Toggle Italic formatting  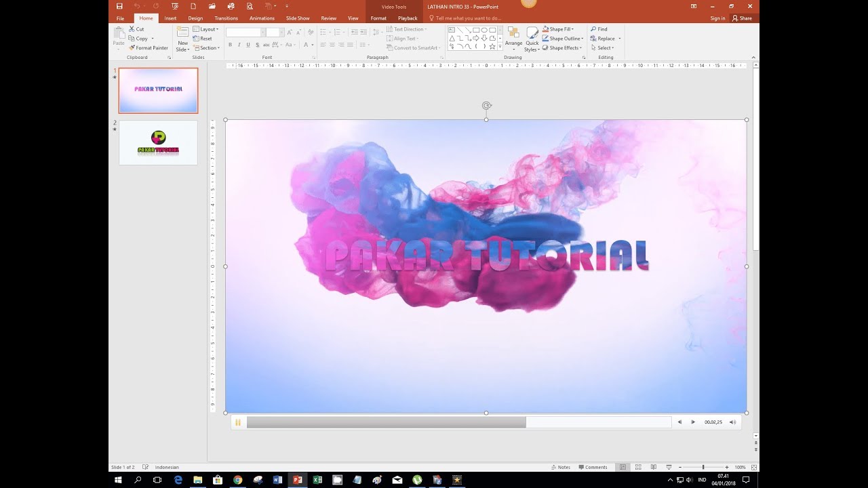point(239,45)
